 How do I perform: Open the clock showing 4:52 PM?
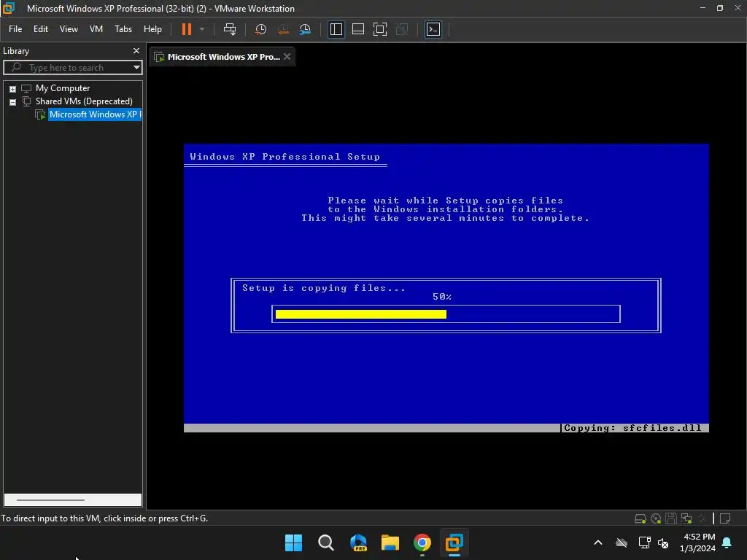(x=698, y=542)
